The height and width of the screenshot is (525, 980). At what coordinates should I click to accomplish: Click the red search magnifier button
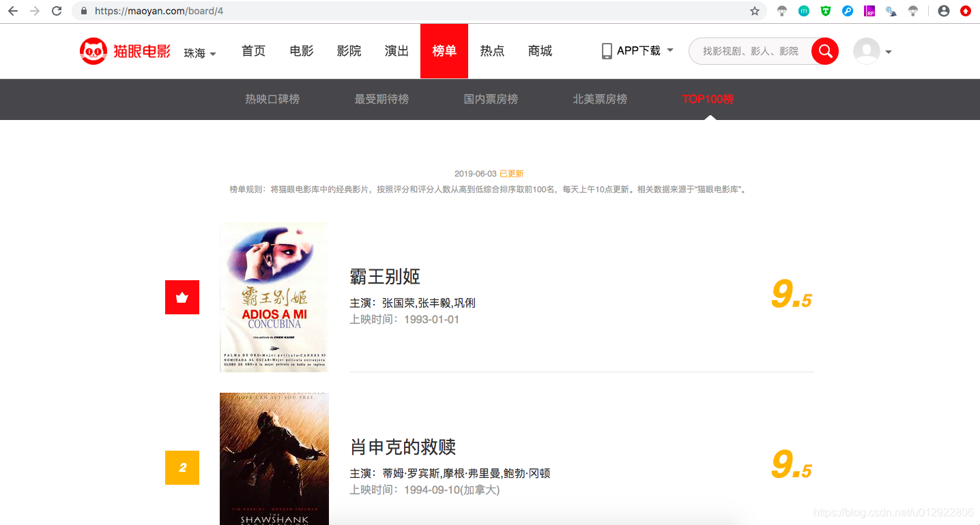pyautogui.click(x=825, y=51)
